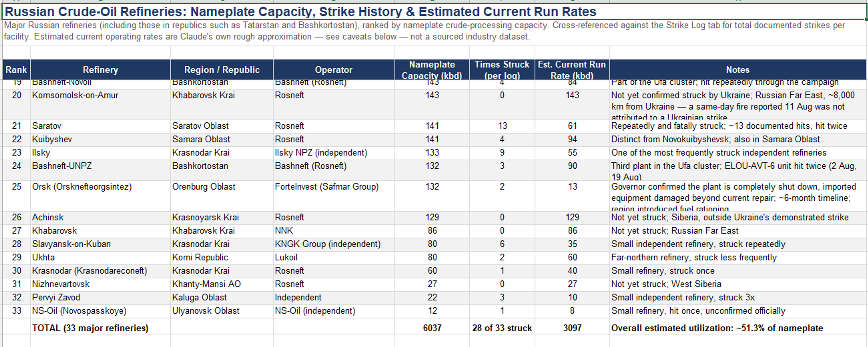Click the 'Khanty-Mansi AO' region cell
The image size is (868, 347).
tap(222, 284)
